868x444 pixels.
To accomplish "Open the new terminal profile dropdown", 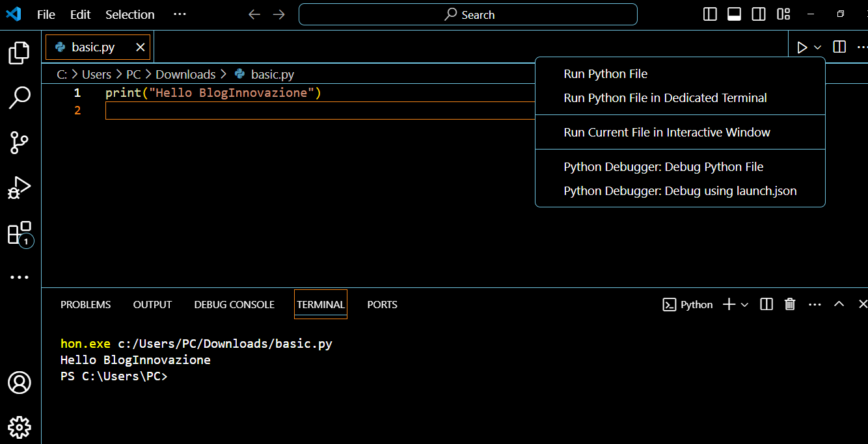I will (743, 304).
